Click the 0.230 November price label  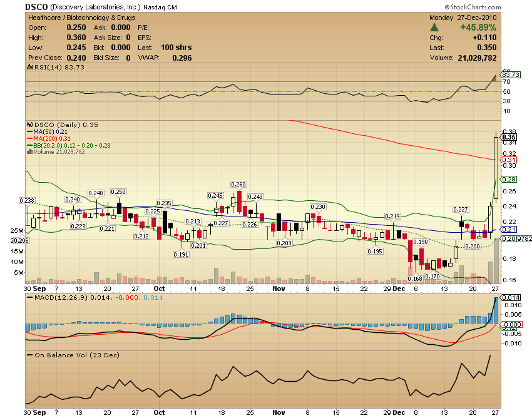[318, 206]
